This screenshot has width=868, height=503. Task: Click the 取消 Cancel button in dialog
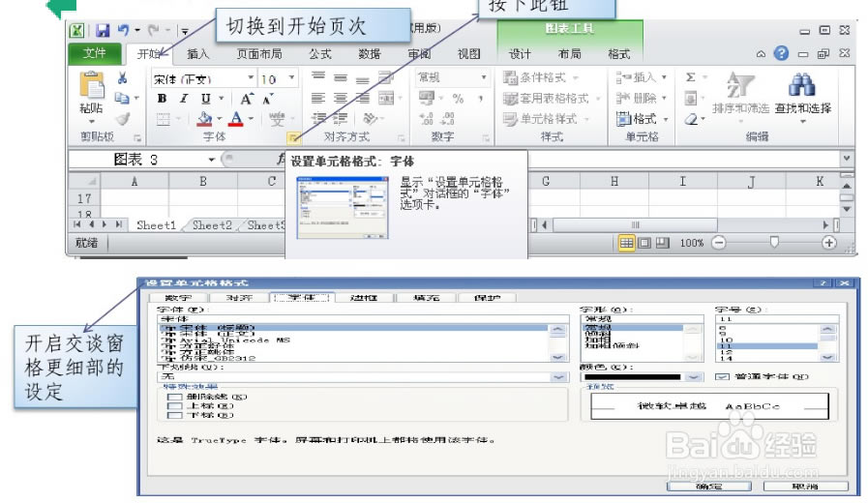click(x=805, y=487)
